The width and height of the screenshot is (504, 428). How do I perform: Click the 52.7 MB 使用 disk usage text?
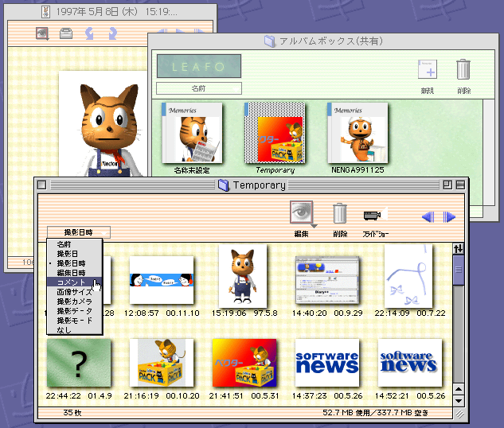(x=346, y=413)
